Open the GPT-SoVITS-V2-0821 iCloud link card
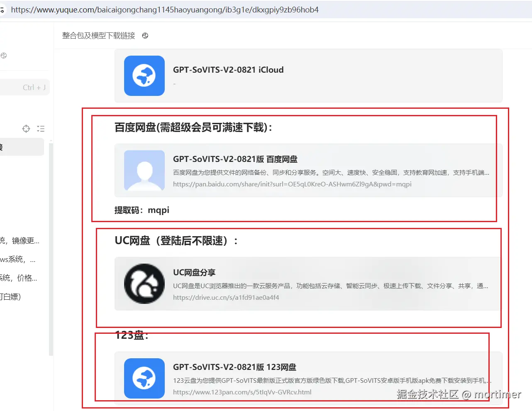The width and height of the screenshot is (532, 411). pos(308,76)
